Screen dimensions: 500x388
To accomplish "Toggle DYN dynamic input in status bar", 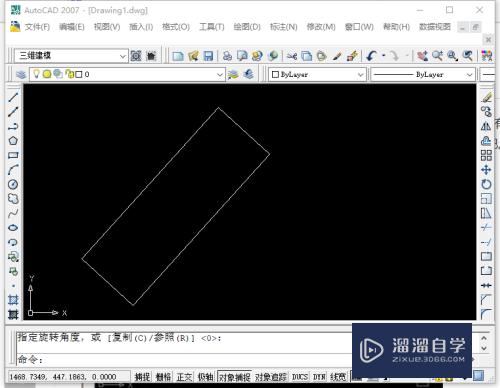I will click(319, 377).
